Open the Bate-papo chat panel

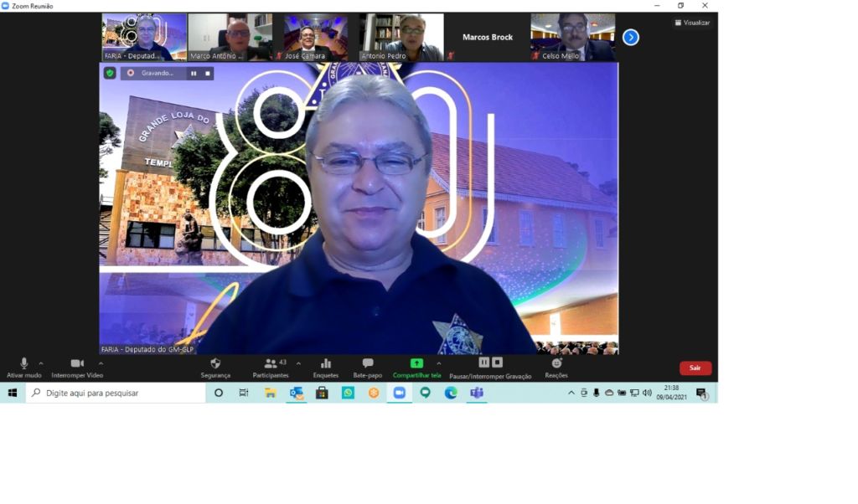click(368, 368)
